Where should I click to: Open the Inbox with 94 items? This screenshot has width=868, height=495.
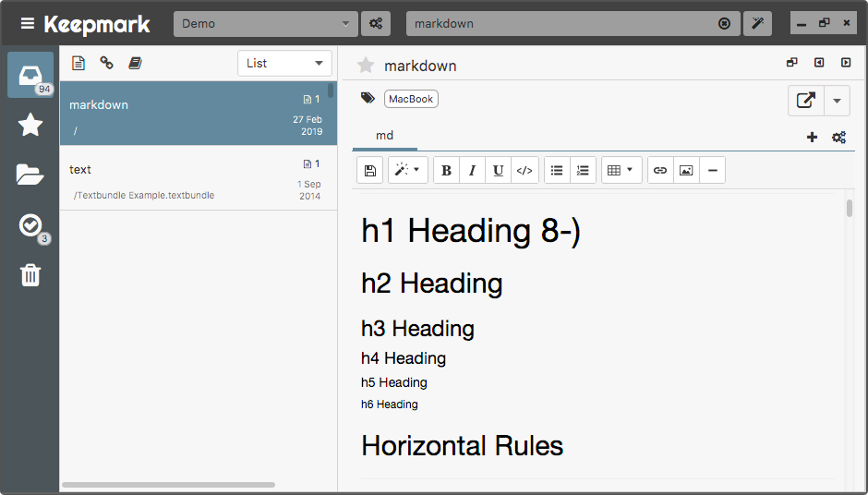click(x=30, y=76)
